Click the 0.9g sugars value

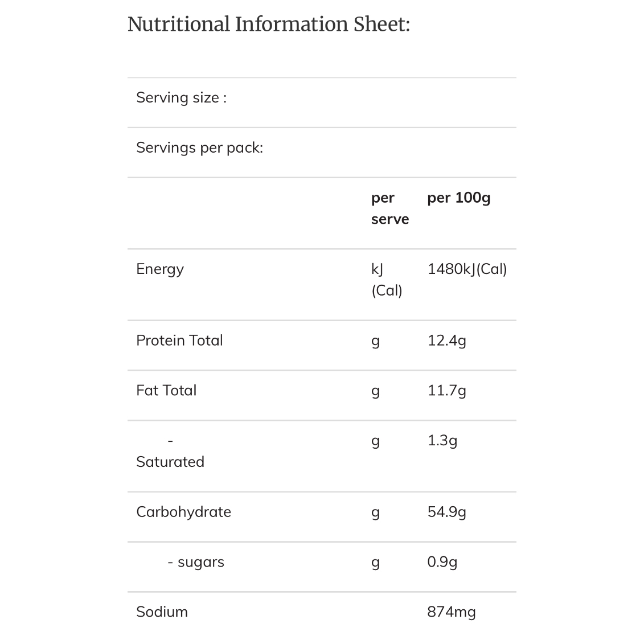(442, 562)
